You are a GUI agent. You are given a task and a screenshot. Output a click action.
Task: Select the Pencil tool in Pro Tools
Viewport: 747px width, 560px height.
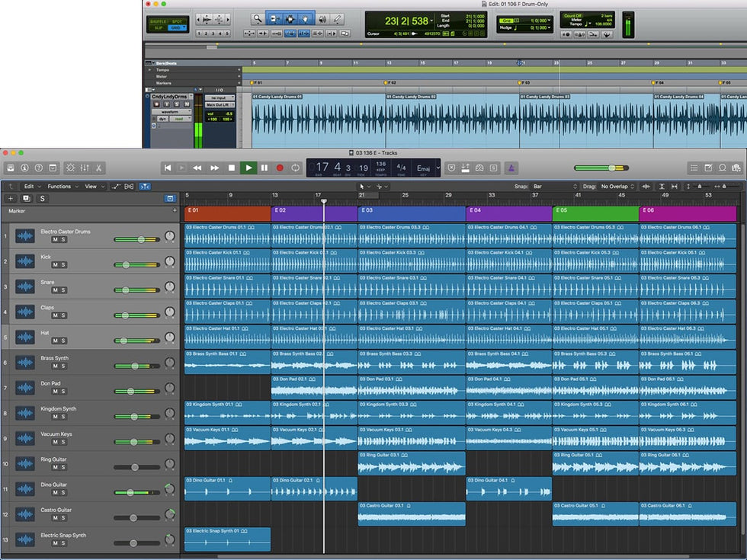pyautogui.click(x=337, y=18)
